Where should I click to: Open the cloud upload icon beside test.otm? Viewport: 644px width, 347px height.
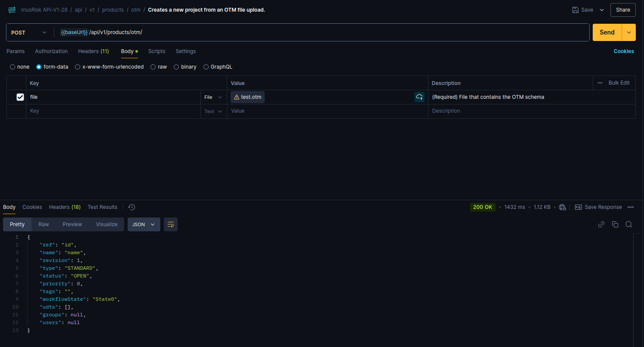click(x=419, y=97)
